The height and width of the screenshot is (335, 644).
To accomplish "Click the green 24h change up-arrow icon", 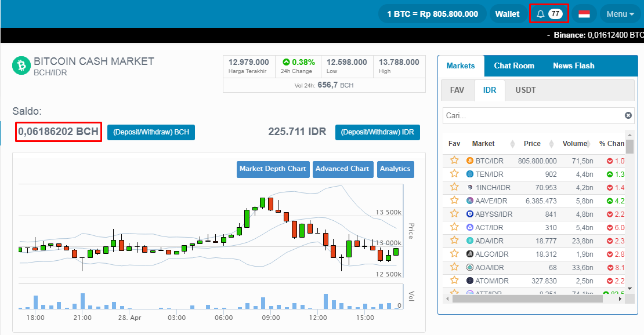I will coord(286,62).
